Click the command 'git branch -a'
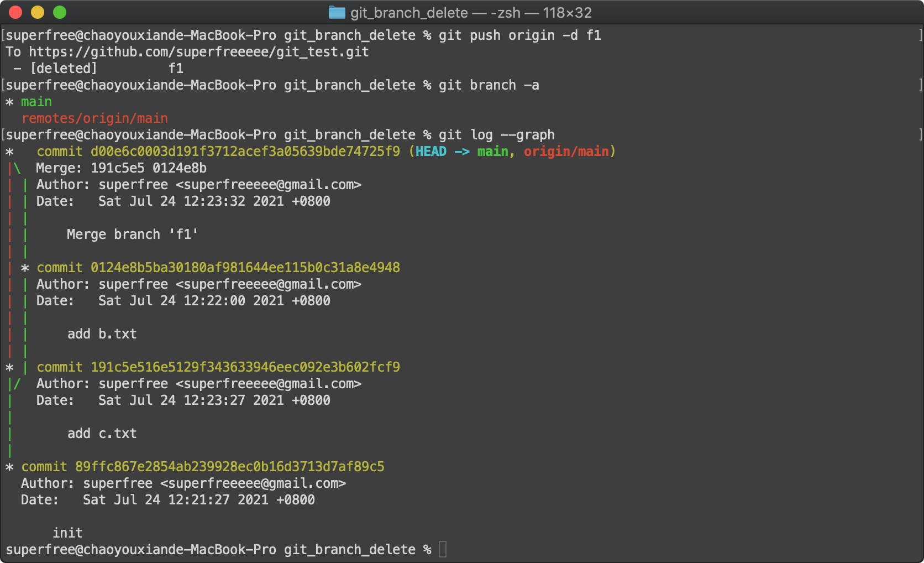 click(x=489, y=85)
